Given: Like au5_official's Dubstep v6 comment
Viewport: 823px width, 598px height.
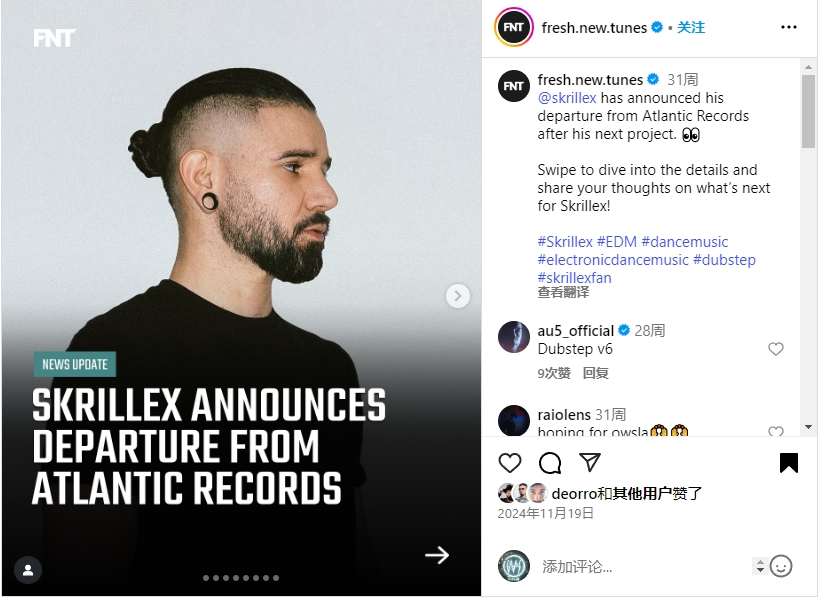Looking at the screenshot, I should point(776,349).
